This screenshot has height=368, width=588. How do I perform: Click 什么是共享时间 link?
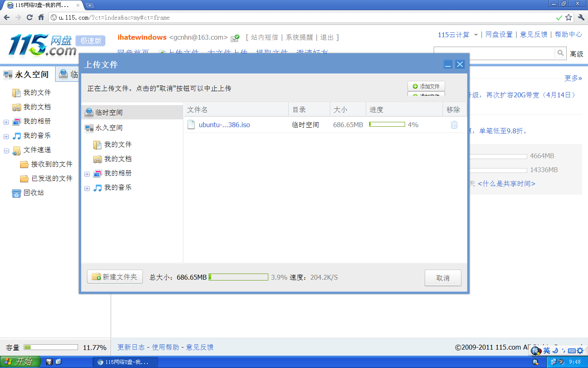point(506,184)
